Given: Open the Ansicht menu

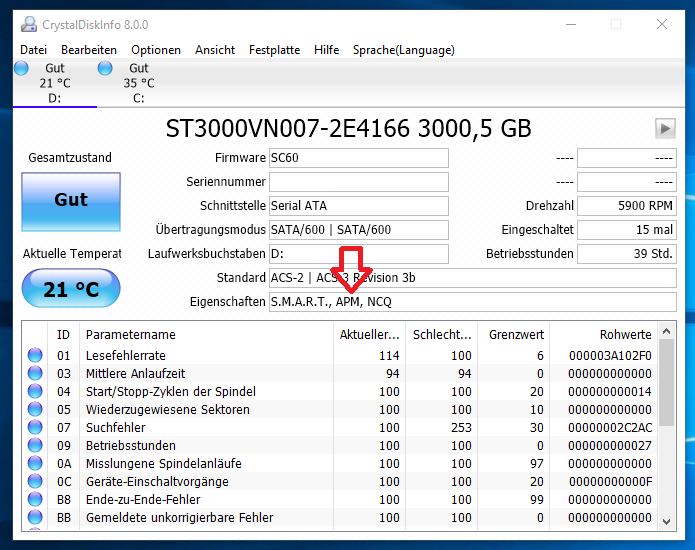Looking at the screenshot, I should pos(215,50).
